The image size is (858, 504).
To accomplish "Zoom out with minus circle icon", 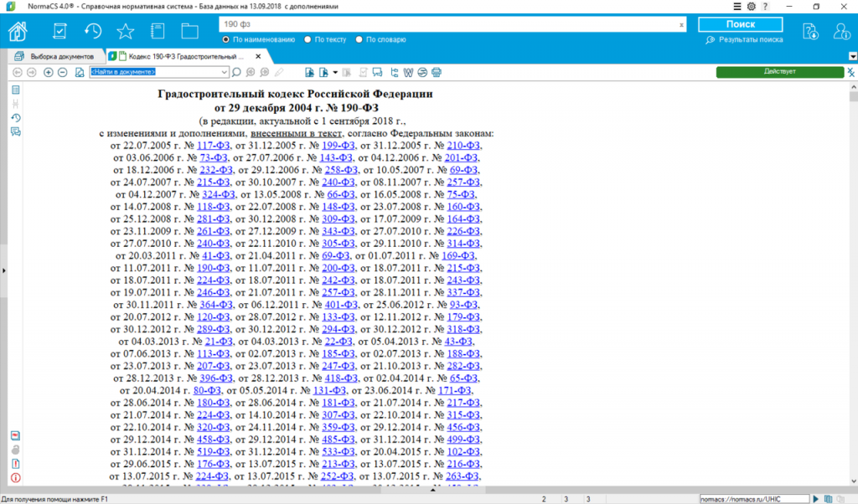I will click(x=62, y=72).
